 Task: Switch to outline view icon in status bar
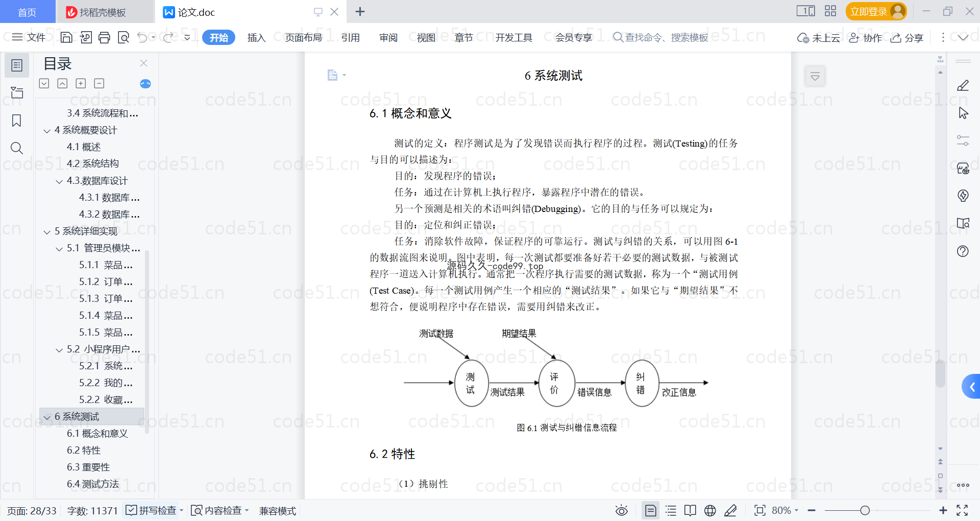pos(671,510)
